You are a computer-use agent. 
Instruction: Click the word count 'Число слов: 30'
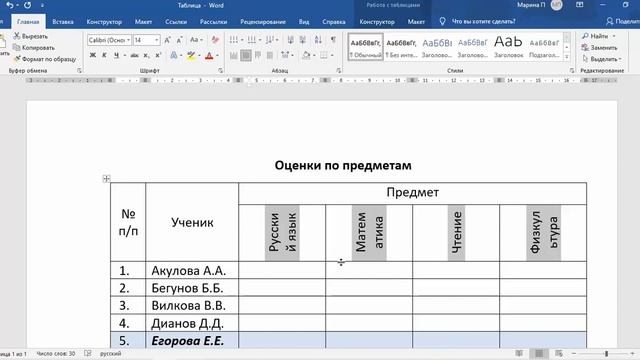[x=56, y=353]
